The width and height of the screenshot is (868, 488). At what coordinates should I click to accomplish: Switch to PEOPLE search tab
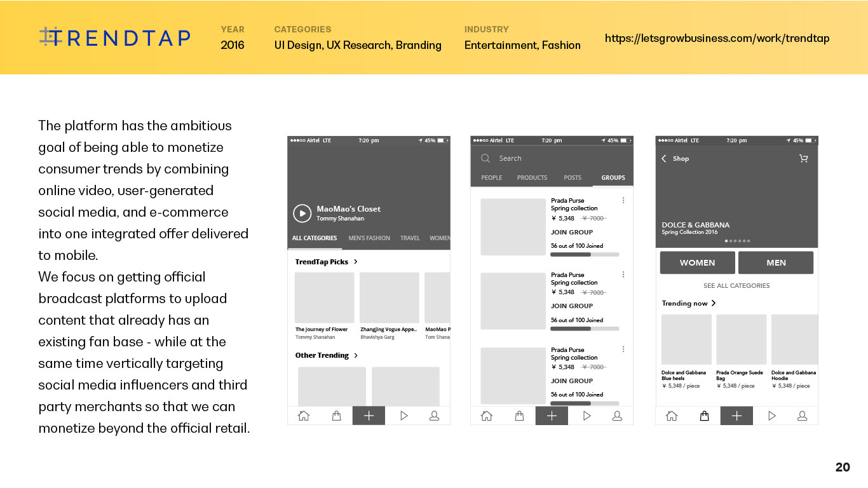(492, 178)
